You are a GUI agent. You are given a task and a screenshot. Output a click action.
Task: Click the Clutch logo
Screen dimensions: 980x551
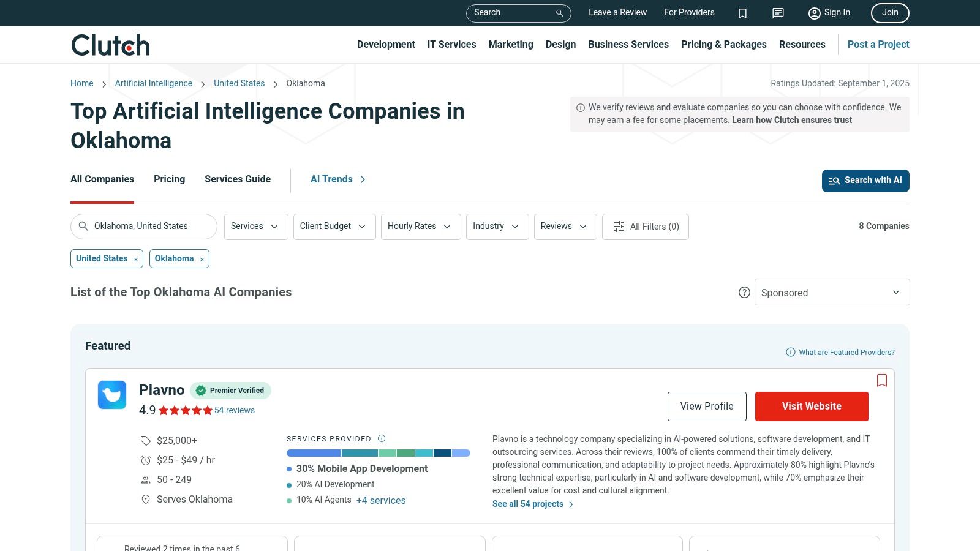110,45
